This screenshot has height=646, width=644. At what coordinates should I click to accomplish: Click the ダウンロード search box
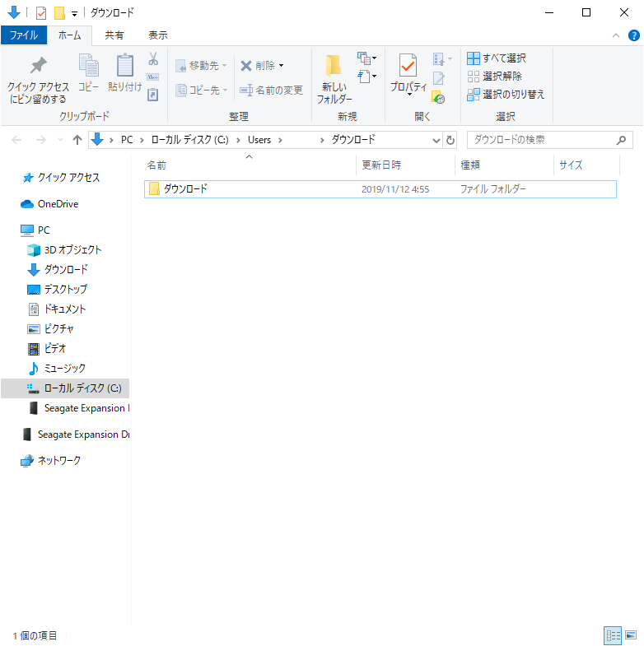click(539, 140)
